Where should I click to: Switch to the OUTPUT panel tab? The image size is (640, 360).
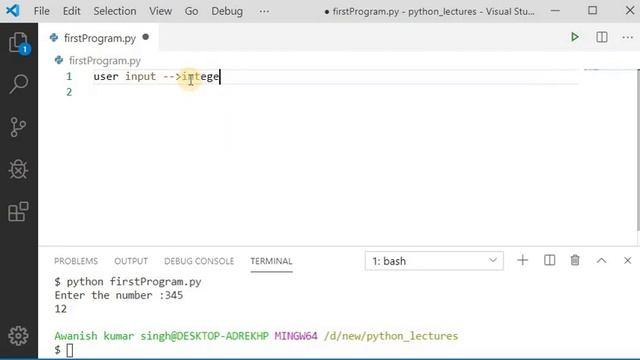(131, 261)
